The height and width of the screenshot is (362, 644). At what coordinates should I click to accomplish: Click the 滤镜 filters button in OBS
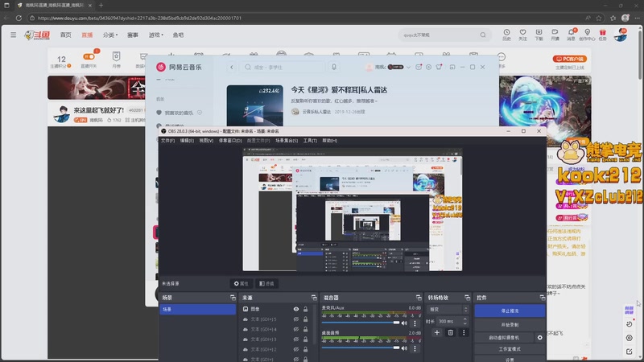click(x=266, y=284)
